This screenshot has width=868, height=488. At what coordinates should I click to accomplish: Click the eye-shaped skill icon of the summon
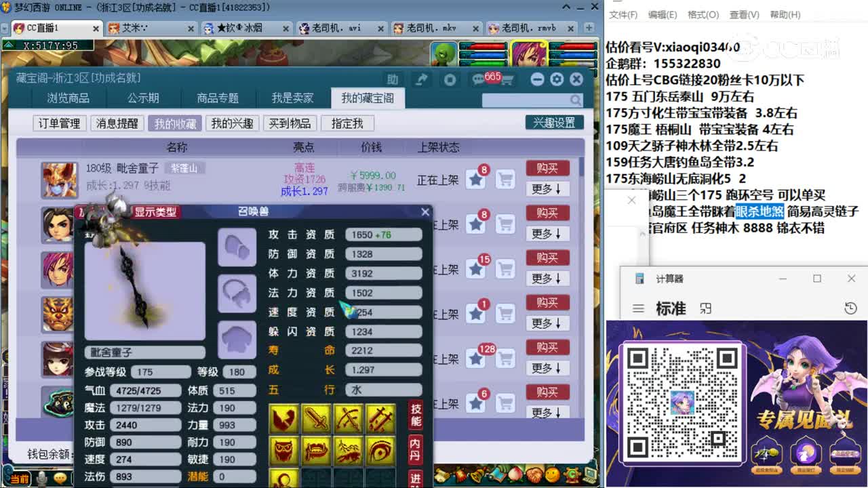pyautogui.click(x=380, y=452)
